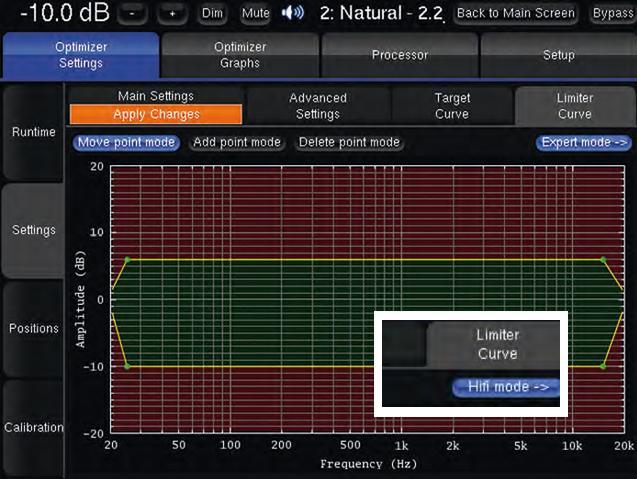Click the speaker volume icon

293,14
